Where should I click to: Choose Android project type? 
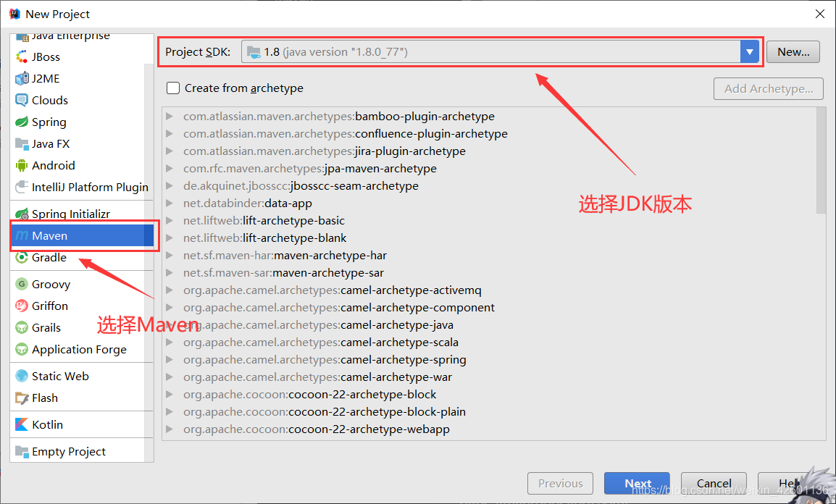(54, 165)
